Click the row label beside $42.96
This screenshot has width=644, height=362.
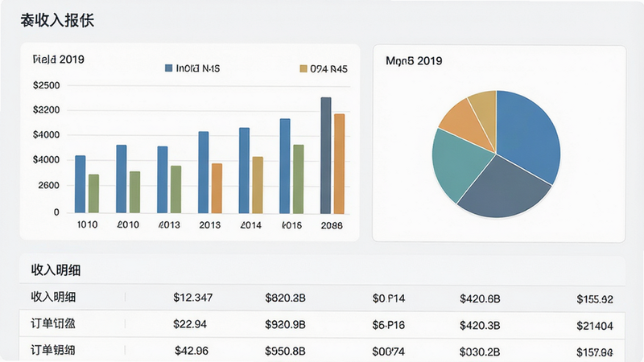click(53, 350)
